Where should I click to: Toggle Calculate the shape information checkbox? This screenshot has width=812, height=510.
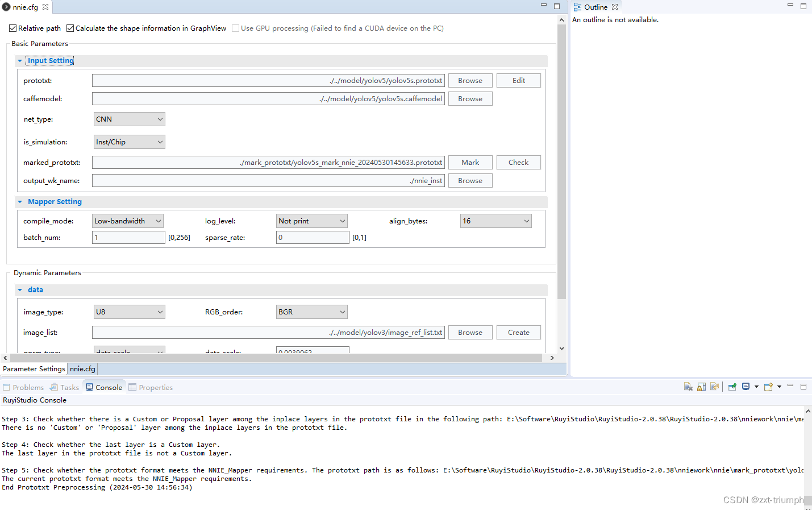pyautogui.click(x=70, y=28)
